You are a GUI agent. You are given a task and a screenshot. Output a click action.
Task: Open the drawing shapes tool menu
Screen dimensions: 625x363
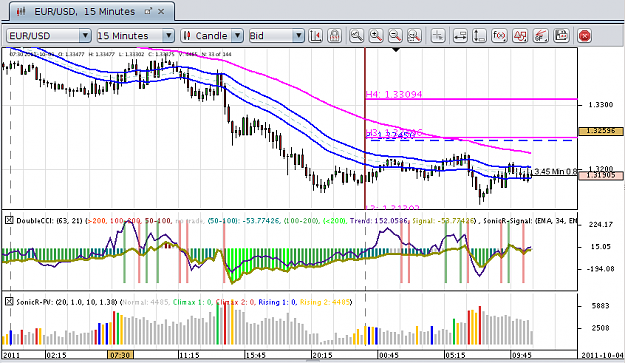coord(520,36)
